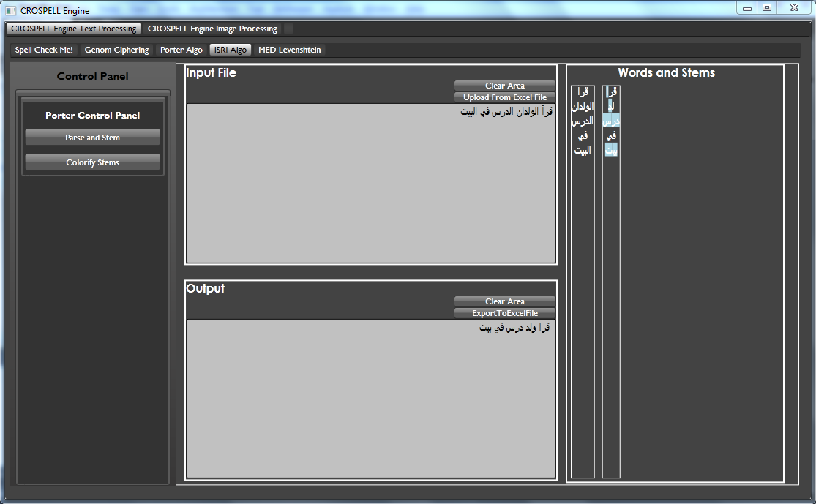Clear the Output area
This screenshot has height=504, width=816.
[504, 301]
